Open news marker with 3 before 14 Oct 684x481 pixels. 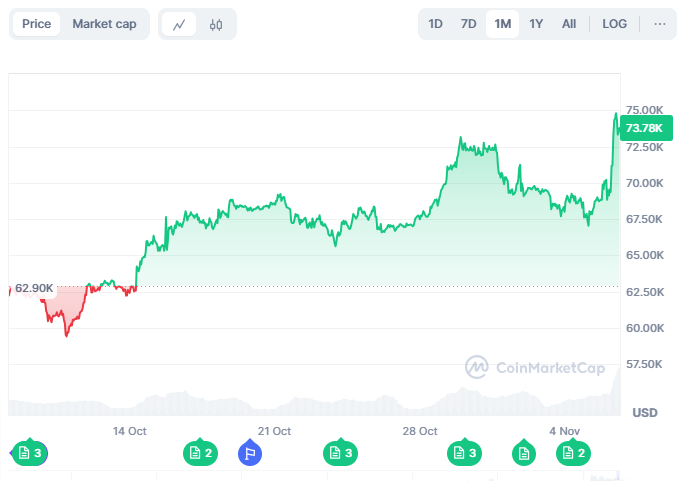[x=30, y=453]
